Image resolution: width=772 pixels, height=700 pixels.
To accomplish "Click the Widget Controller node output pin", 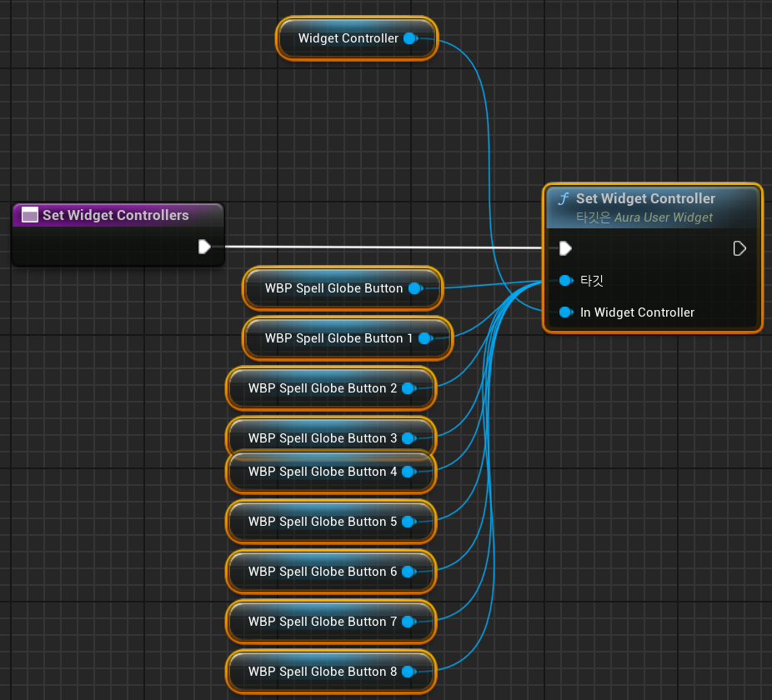I will point(411,38).
